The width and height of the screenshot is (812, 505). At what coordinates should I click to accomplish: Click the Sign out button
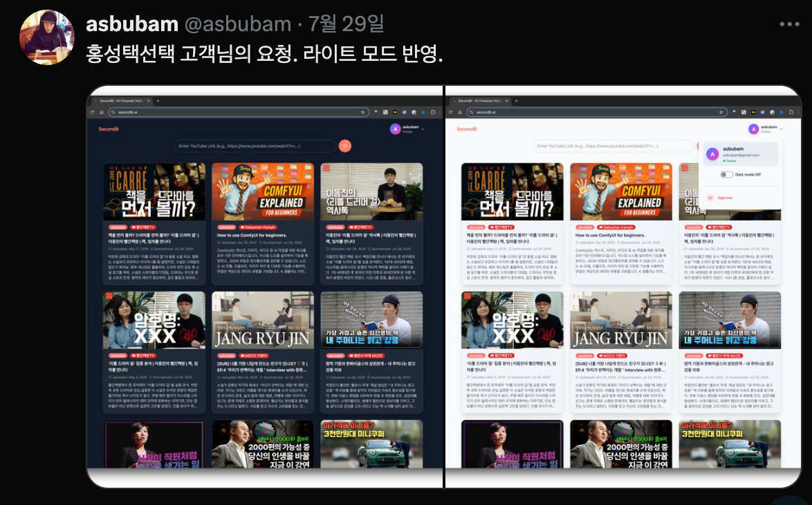click(x=725, y=198)
